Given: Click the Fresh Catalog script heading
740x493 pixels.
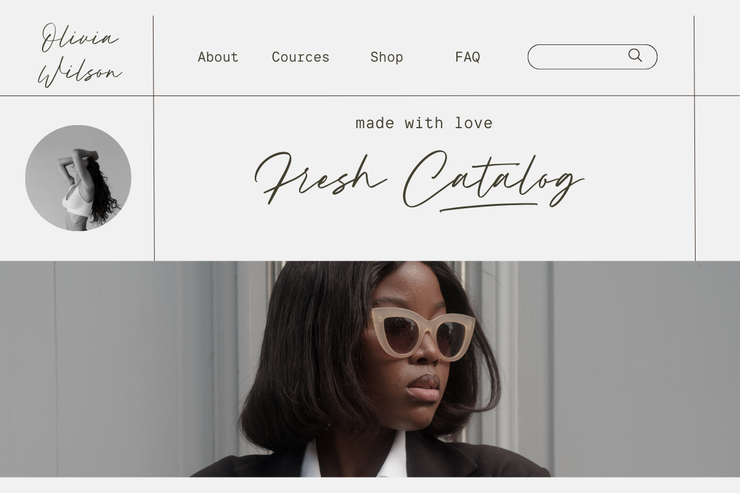Looking at the screenshot, I should pyautogui.click(x=419, y=180).
